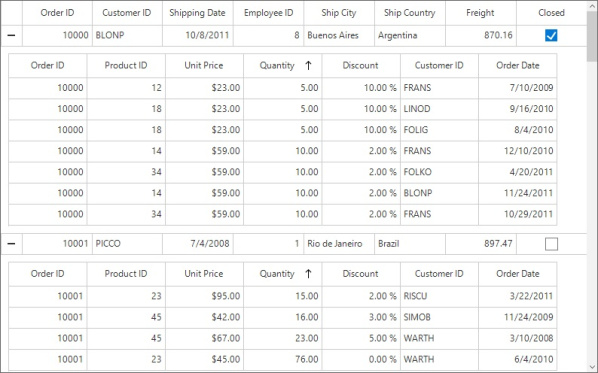Select the 5.00 % discount cell
The width and height of the screenshot is (598, 373).
(x=361, y=338)
